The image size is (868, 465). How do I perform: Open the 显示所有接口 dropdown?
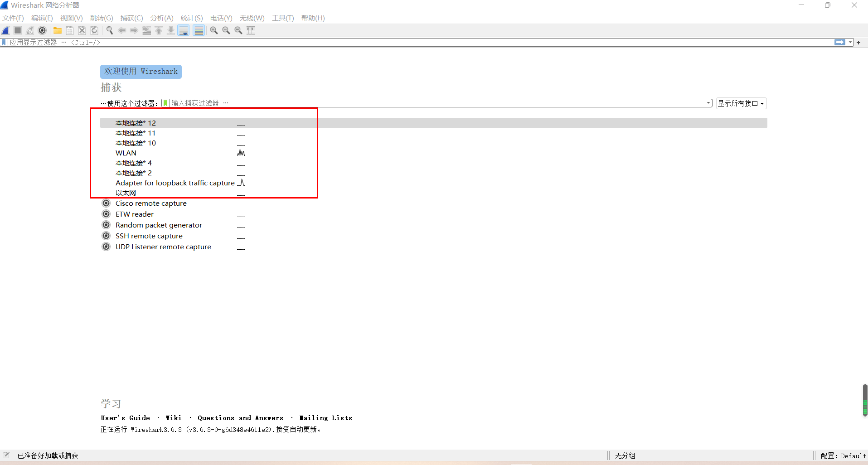click(741, 103)
